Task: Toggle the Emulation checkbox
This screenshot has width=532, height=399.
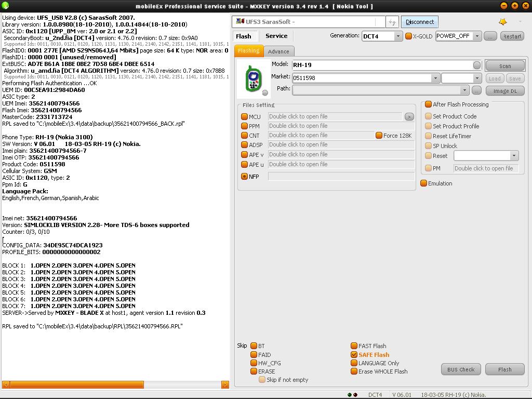Action: pyautogui.click(x=424, y=183)
